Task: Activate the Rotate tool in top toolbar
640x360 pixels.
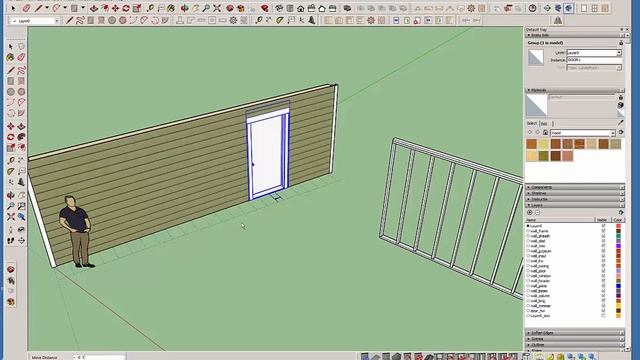Action: tap(126, 8)
